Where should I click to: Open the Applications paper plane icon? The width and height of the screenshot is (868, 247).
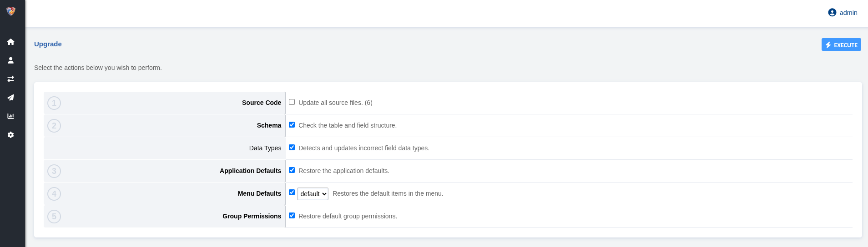pyautogui.click(x=11, y=98)
